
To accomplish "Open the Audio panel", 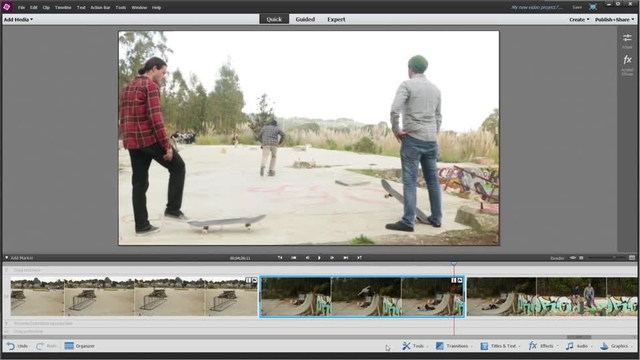I will [x=579, y=346].
